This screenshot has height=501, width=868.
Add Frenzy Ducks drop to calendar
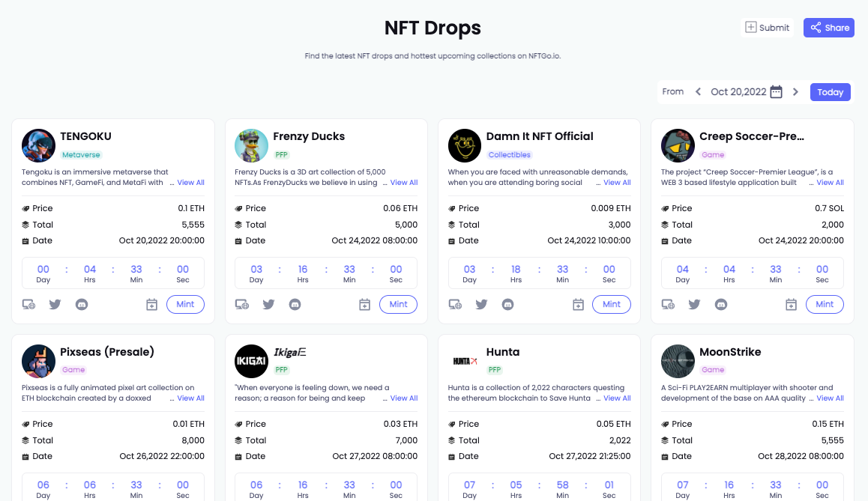pos(365,304)
